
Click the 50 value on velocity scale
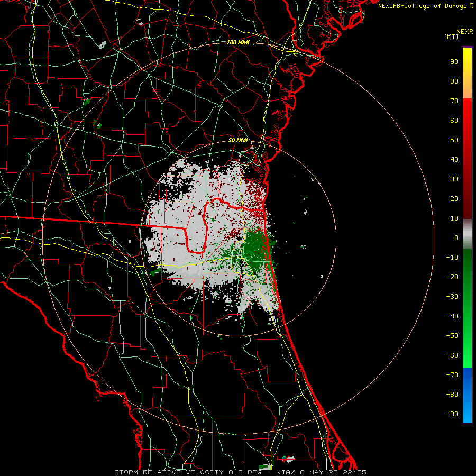454,140
